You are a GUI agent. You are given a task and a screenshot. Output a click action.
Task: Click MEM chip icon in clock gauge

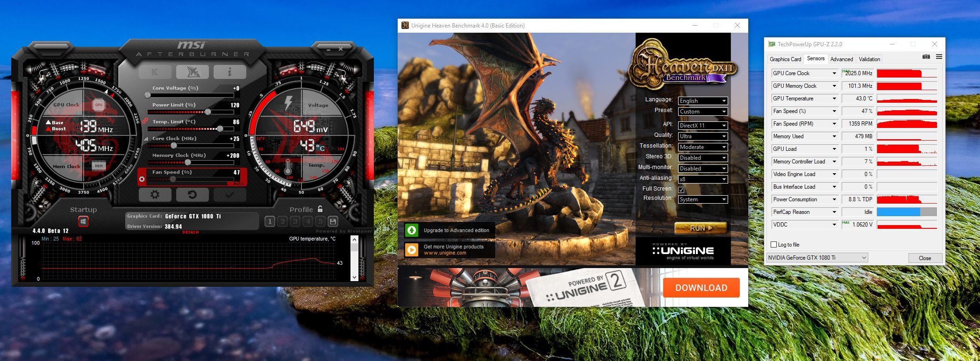pos(99,166)
